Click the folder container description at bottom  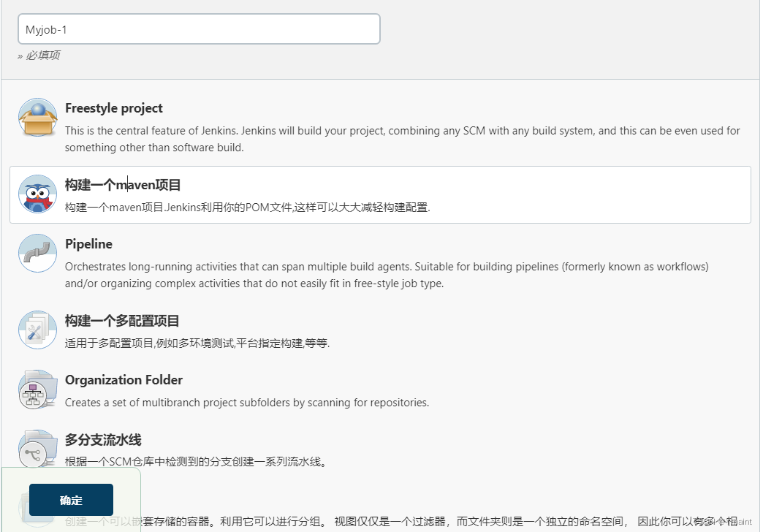tap(401, 522)
